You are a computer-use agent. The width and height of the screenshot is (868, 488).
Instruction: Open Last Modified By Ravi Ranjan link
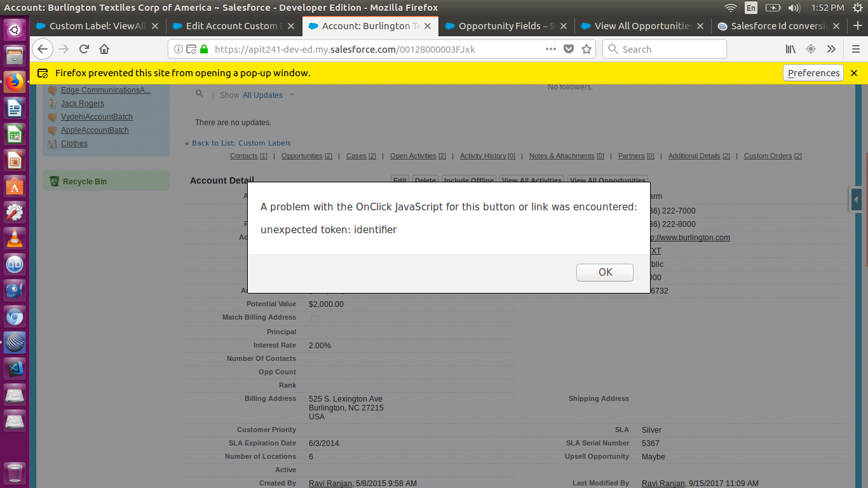tap(663, 484)
